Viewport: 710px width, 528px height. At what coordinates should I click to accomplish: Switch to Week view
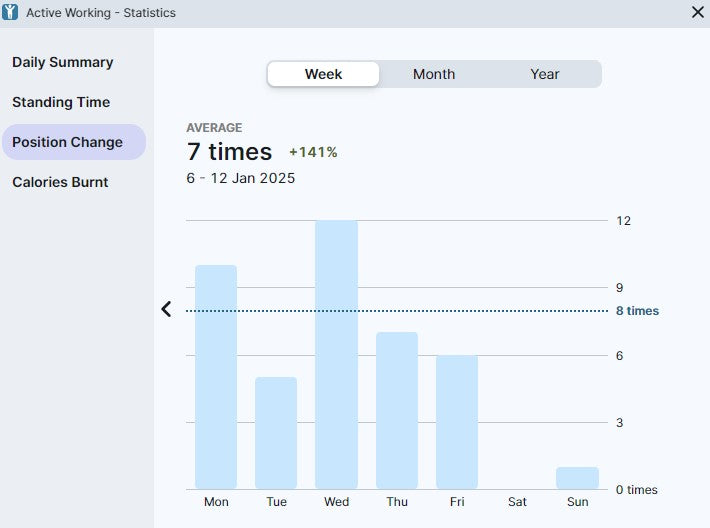point(323,74)
